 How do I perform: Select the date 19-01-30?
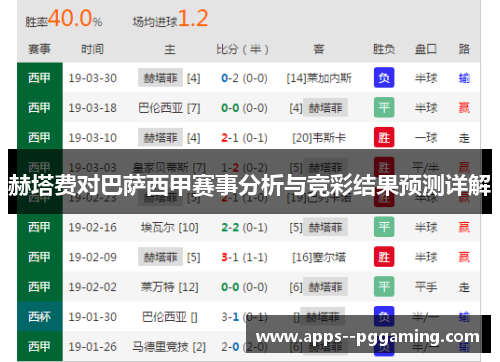pyautogui.click(x=93, y=317)
